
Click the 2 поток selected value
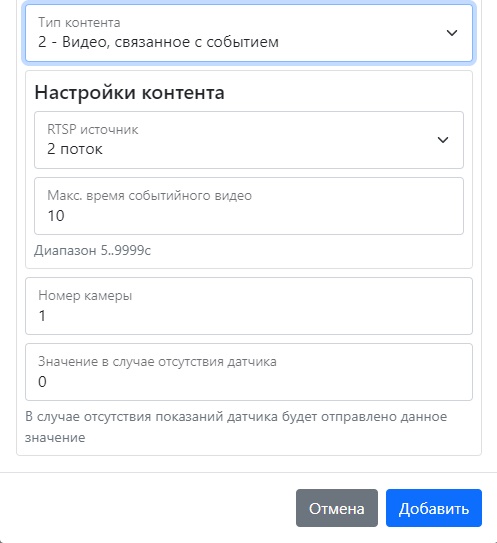pyautogui.click(x=75, y=149)
